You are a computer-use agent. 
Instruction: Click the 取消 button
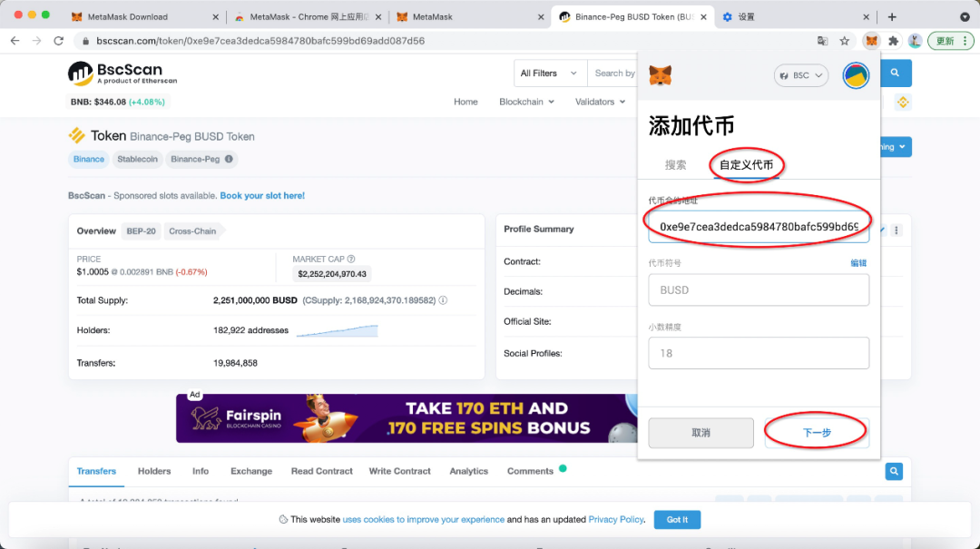coord(701,433)
